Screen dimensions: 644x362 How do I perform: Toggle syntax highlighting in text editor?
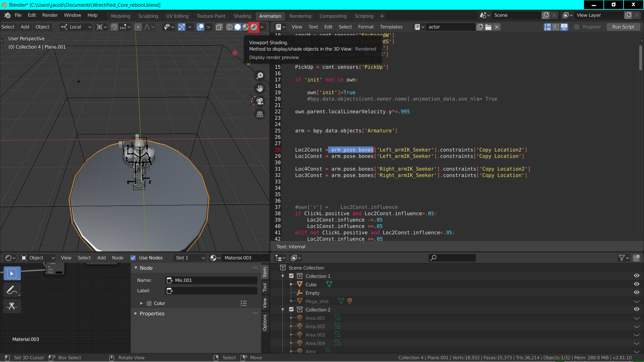pyautogui.click(x=564, y=27)
